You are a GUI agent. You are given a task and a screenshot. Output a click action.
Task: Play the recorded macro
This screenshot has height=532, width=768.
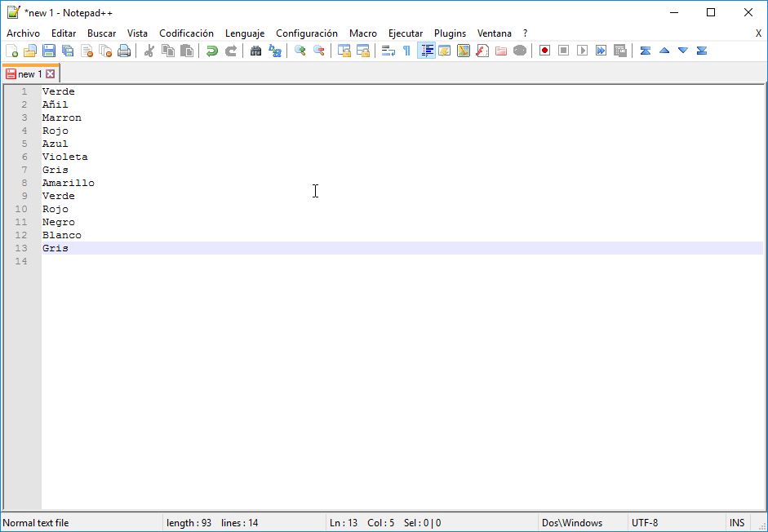point(583,50)
